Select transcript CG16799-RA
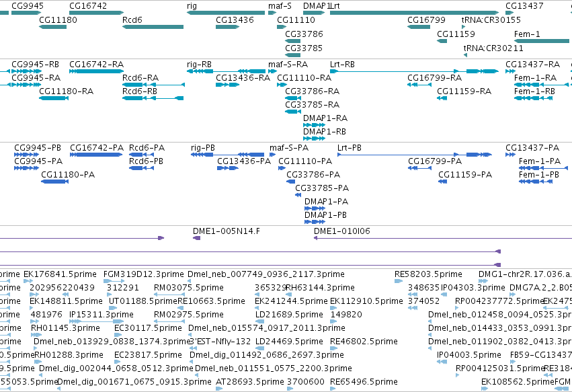This screenshot has height=392, width=572. click(434, 78)
